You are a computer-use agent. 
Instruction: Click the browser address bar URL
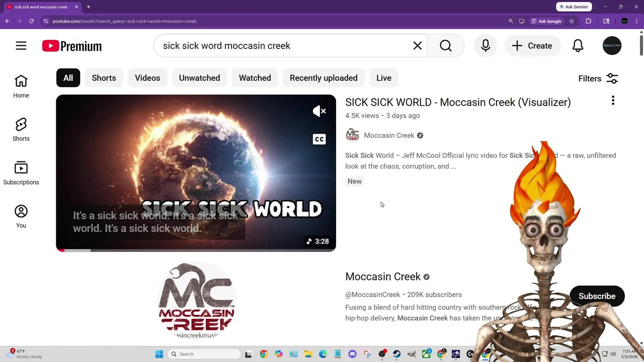pyautogui.click(x=125, y=21)
